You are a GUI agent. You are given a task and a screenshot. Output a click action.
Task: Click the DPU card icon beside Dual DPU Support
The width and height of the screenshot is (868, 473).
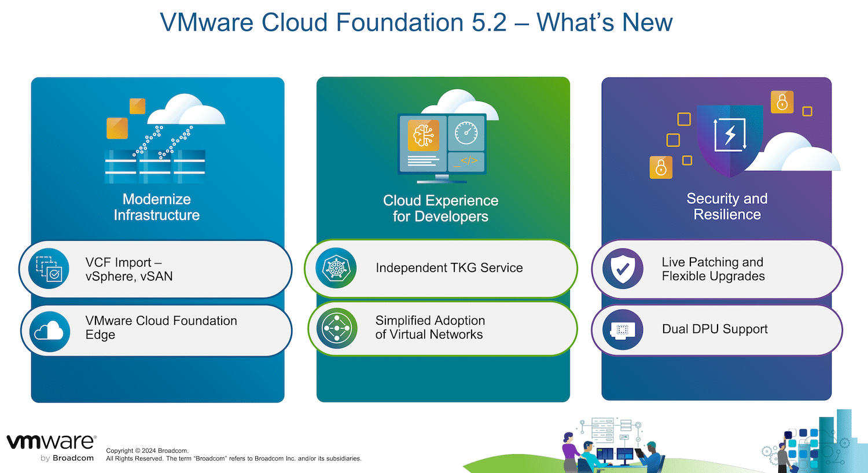point(623,329)
